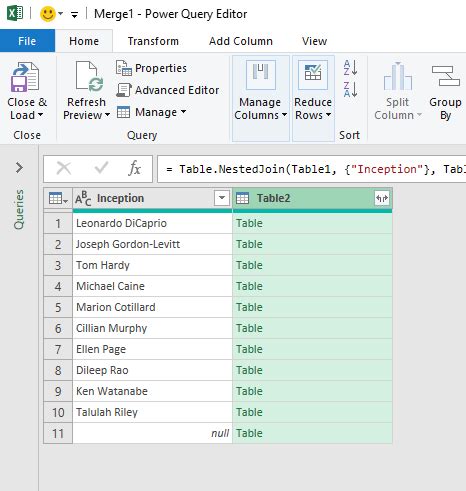Viewport: 466px width, 491px height.
Task: Select row number 10 header
Action: [x=58, y=412]
